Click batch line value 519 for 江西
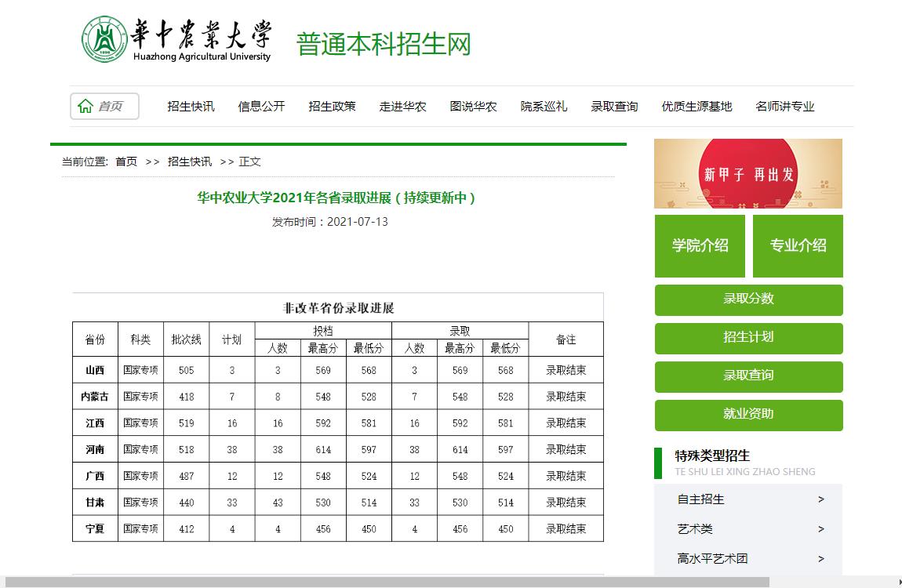This screenshot has height=588, width=902. [187, 423]
